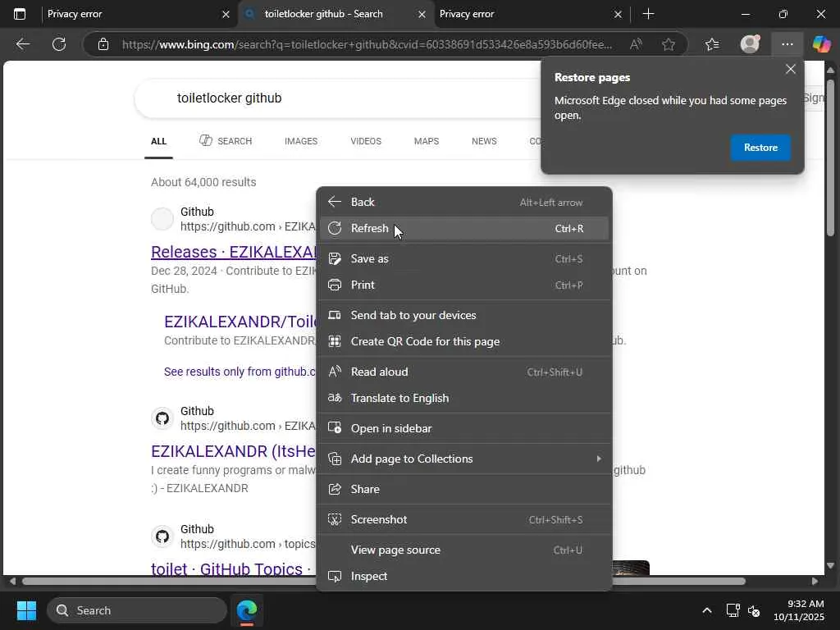Viewport: 840px width, 630px height.
Task: Click the Restore button
Action: (x=760, y=148)
